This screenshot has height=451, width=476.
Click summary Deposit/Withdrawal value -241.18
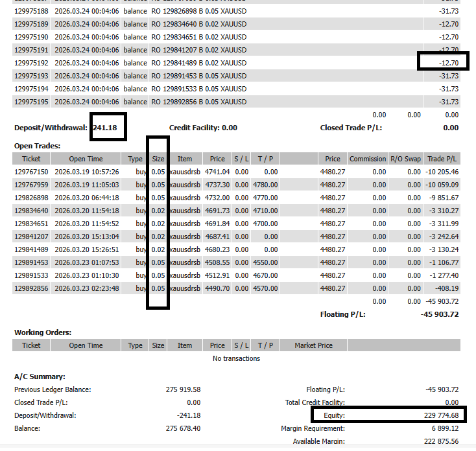[x=189, y=415]
